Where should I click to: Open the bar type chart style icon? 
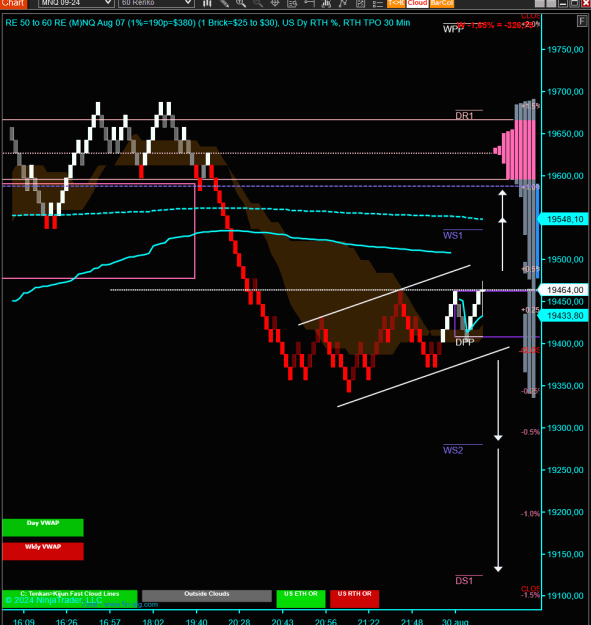click(x=207, y=3)
